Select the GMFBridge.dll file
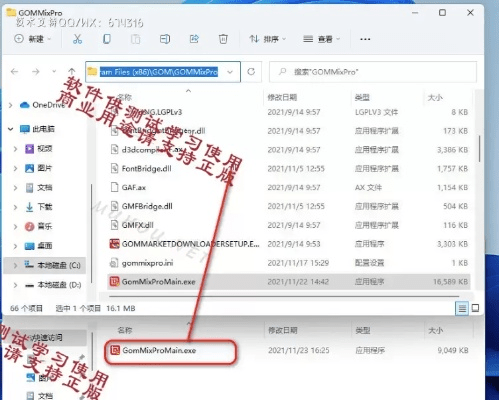This screenshot has height=400, width=499. (147, 206)
